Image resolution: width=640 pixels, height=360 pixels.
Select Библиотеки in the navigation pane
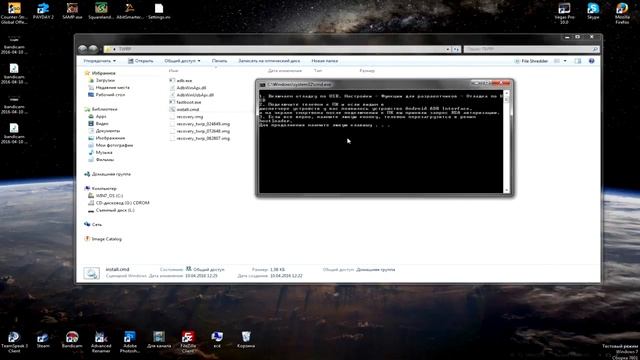[101, 109]
